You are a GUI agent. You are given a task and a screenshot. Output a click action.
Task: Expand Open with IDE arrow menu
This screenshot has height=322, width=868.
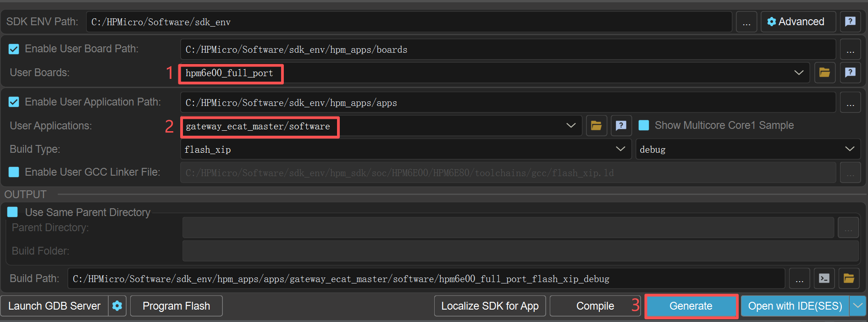tap(858, 306)
